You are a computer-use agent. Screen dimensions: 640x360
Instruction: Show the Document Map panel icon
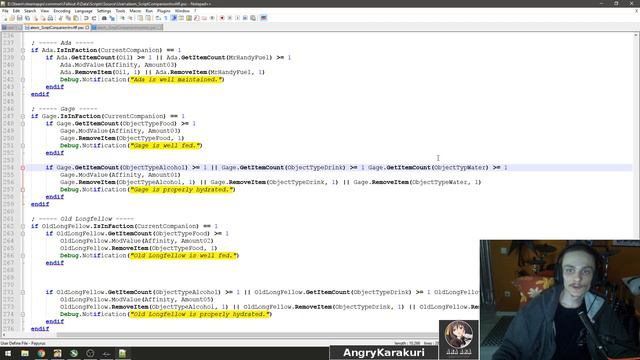(189, 18)
